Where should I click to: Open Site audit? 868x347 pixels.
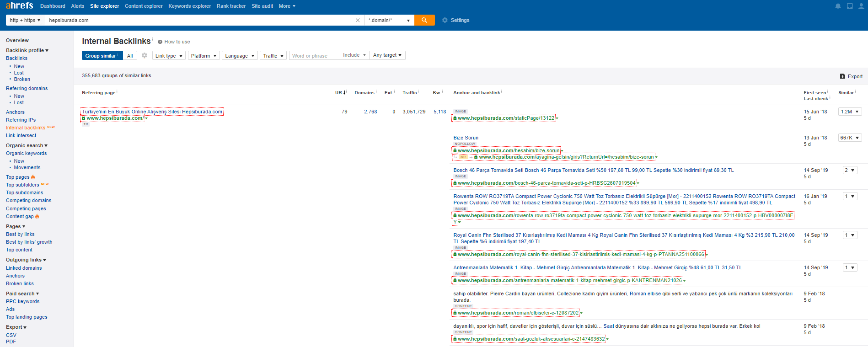[263, 6]
